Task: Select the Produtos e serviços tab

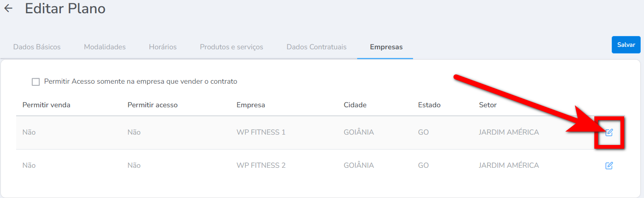Action: (x=231, y=47)
